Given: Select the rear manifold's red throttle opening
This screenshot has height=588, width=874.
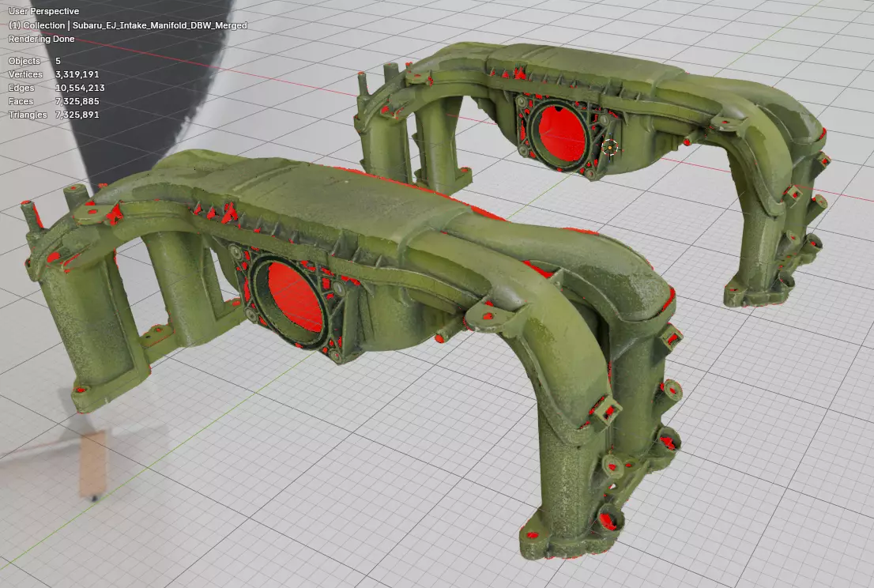Looking at the screenshot, I should point(562,134).
